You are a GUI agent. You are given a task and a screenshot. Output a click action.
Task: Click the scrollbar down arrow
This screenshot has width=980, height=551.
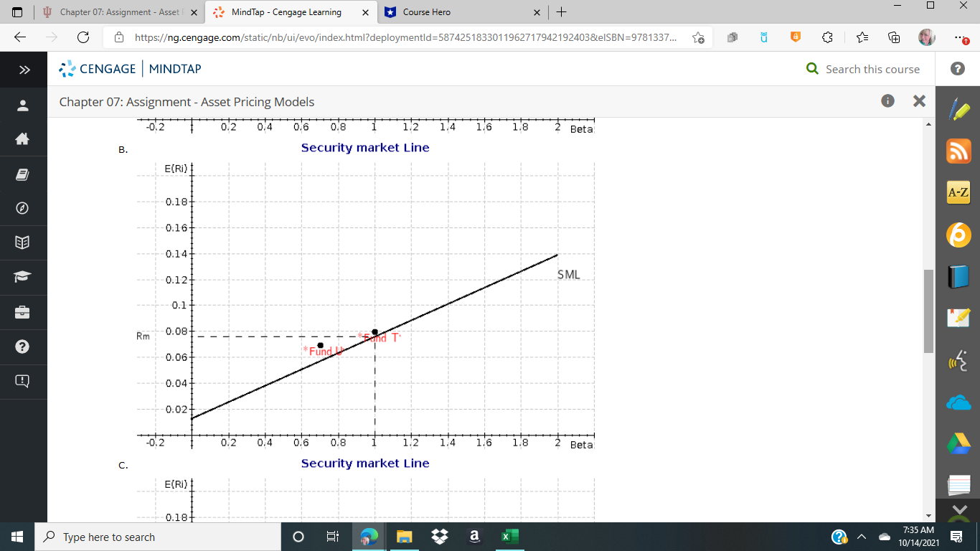point(929,516)
